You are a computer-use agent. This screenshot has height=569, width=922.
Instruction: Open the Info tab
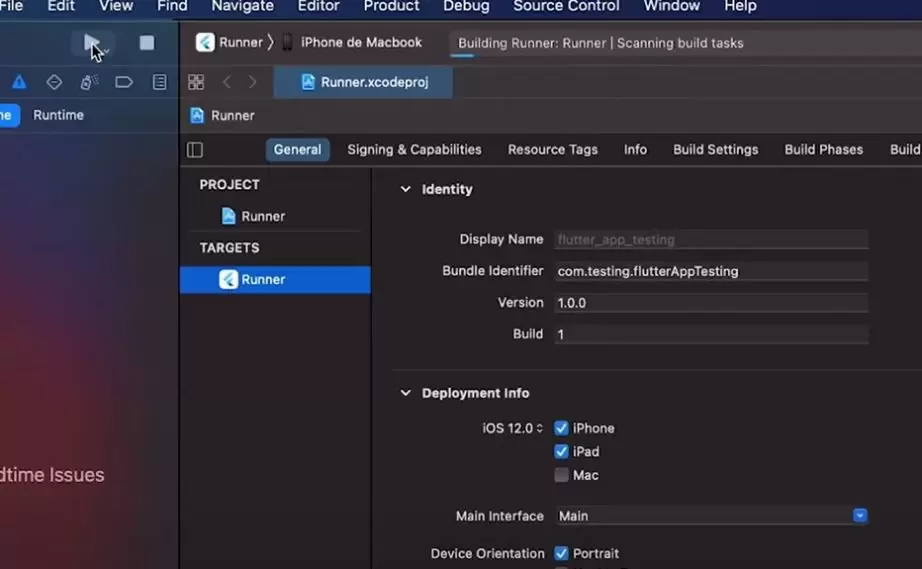pyautogui.click(x=635, y=150)
